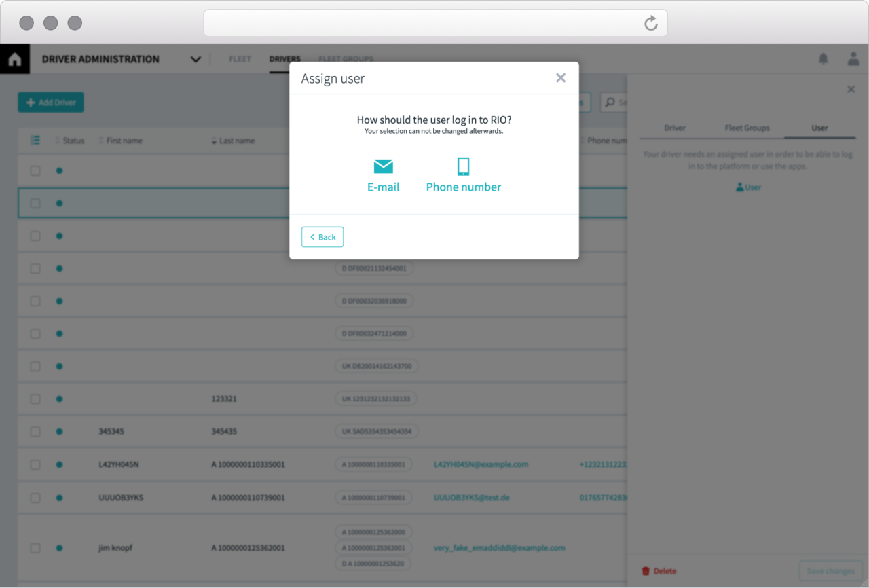Sort table by First name column
This screenshot has width=869, height=588.
click(x=121, y=141)
